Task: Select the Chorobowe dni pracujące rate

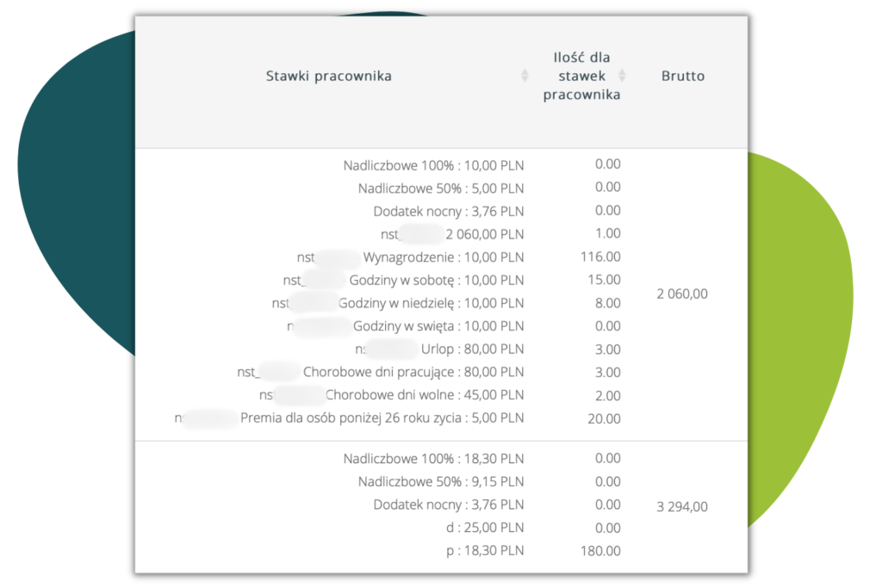Action: (413, 374)
